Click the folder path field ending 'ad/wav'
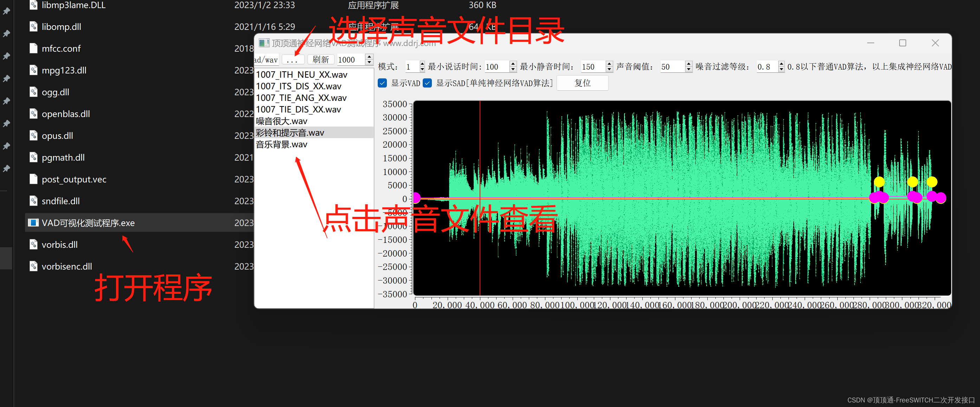This screenshot has width=980, height=407. [266, 60]
